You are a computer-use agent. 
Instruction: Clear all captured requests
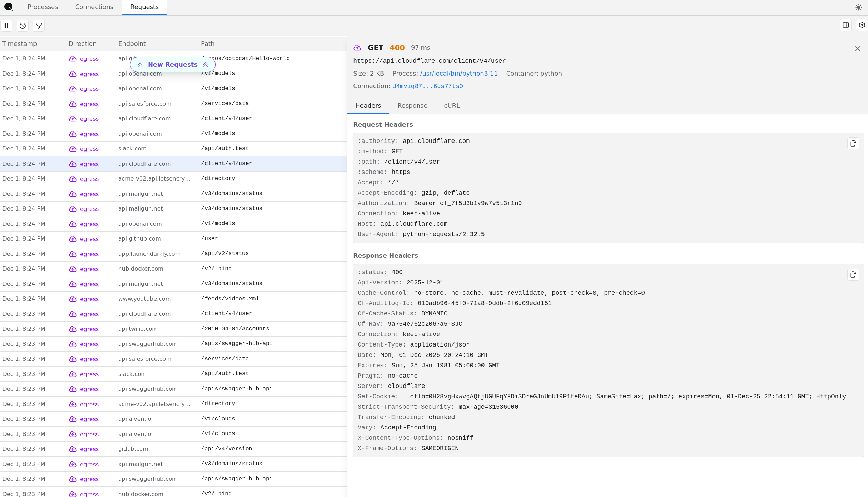coord(22,26)
